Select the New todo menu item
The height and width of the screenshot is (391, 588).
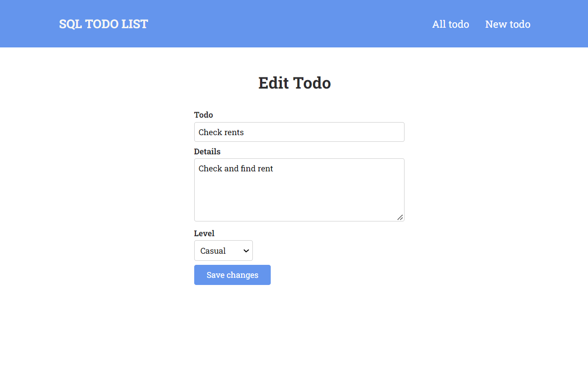coord(507,24)
